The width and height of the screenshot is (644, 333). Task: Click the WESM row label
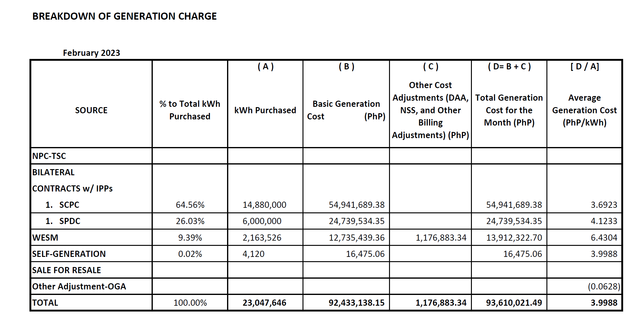point(45,238)
